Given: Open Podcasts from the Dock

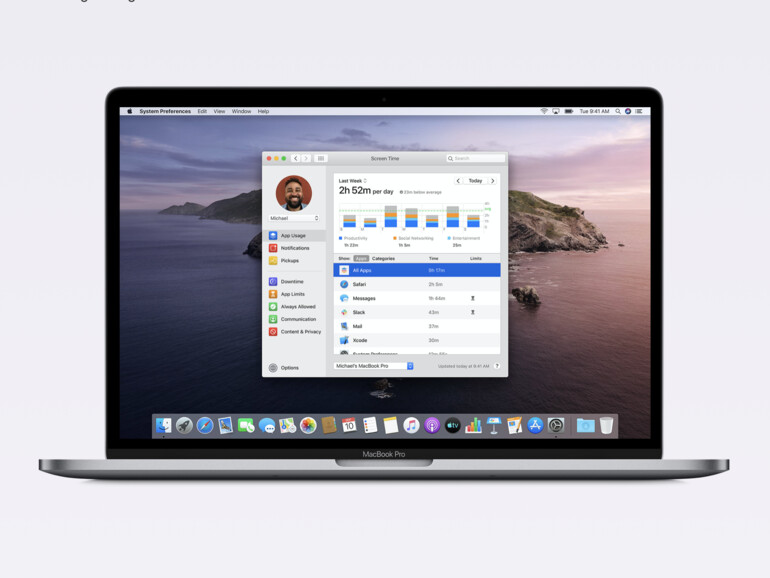Looking at the screenshot, I should pos(432,425).
